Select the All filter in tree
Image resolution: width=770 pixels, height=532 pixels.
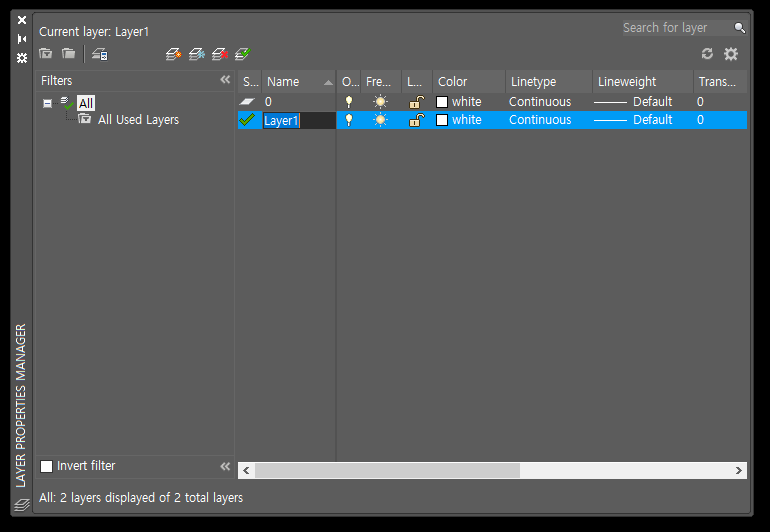[85, 103]
